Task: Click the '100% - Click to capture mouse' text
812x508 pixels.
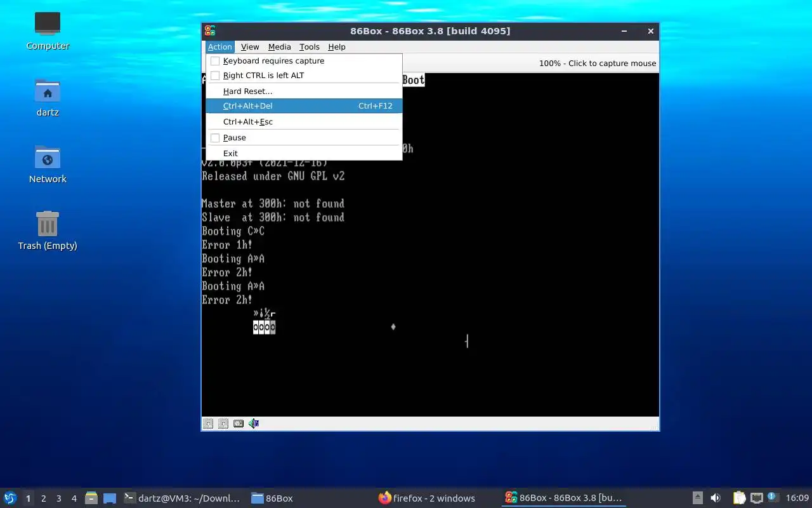Action: click(x=598, y=63)
